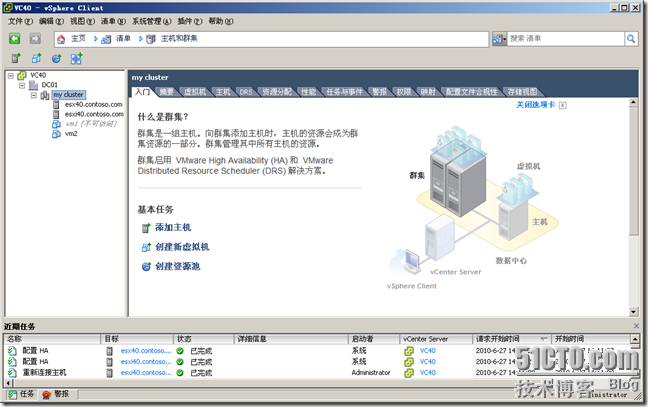Screen dimensions: 648x407
Task: Collapse the VC40 tree node
Action: (11, 76)
